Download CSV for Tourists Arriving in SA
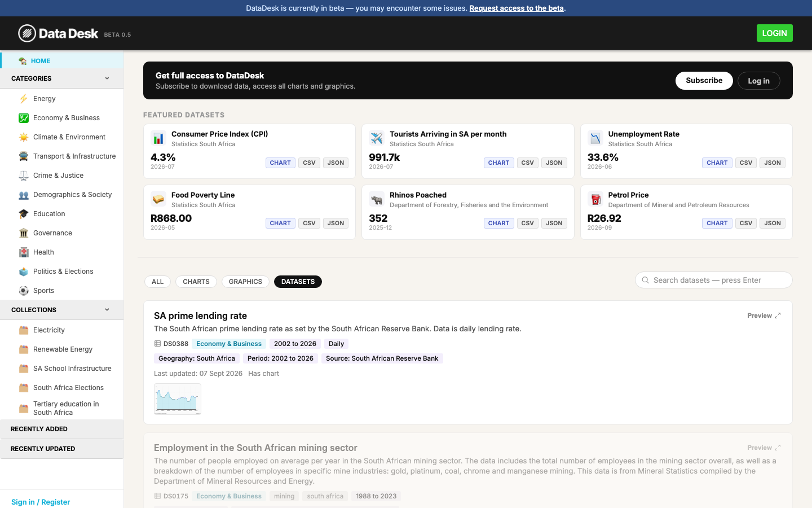The image size is (812, 508). 527,163
